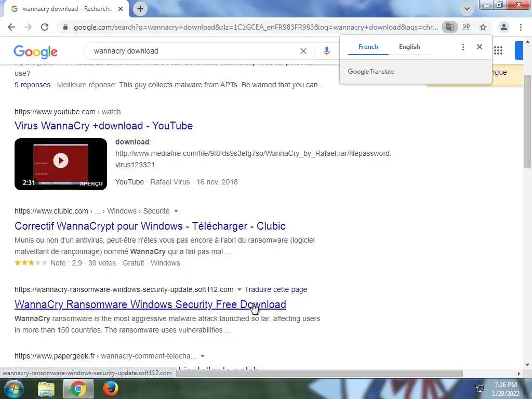Close the Google Translate popup
This screenshot has height=399, width=532.
(x=480, y=47)
